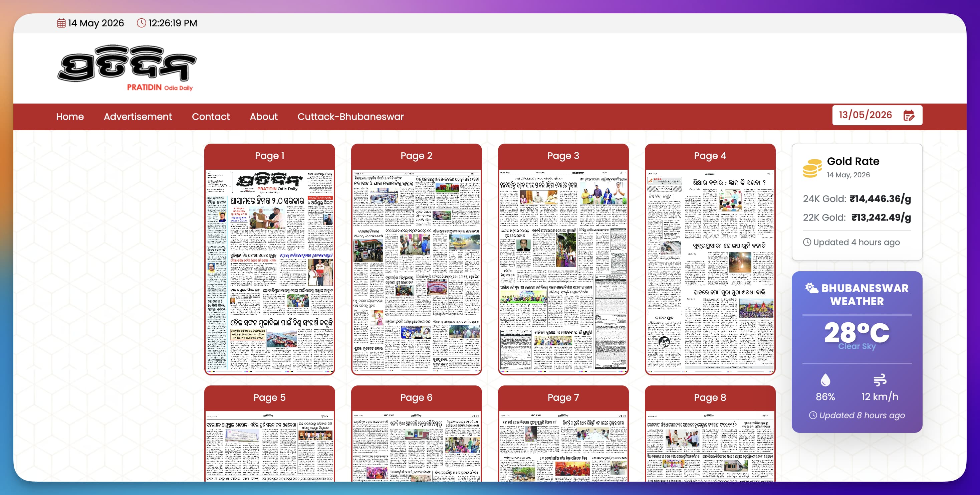The height and width of the screenshot is (495, 980).
Task: Click the Page 6 header label
Action: pos(417,397)
